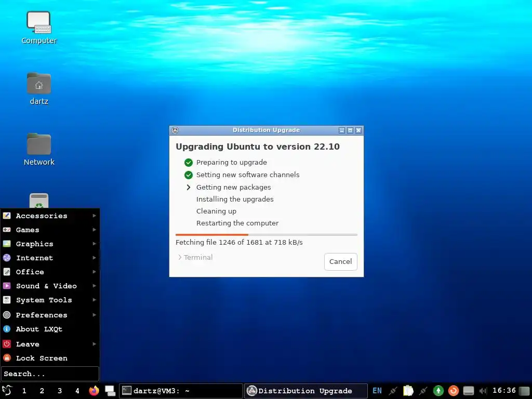The width and height of the screenshot is (532, 399).
Task: Switch to workspace 1
Action: (24, 391)
